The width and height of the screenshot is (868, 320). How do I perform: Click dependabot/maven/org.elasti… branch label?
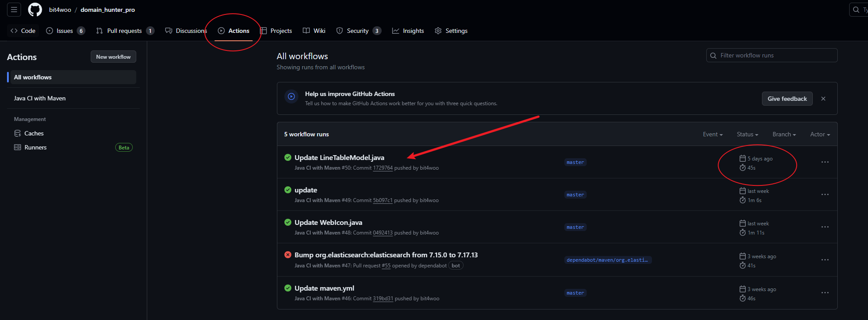(608, 260)
